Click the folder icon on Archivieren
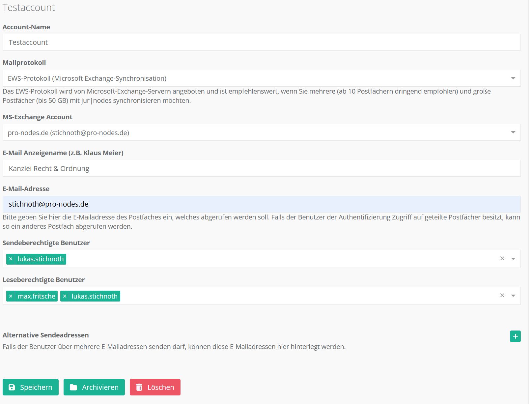The width and height of the screenshot is (532, 404). coord(73,387)
